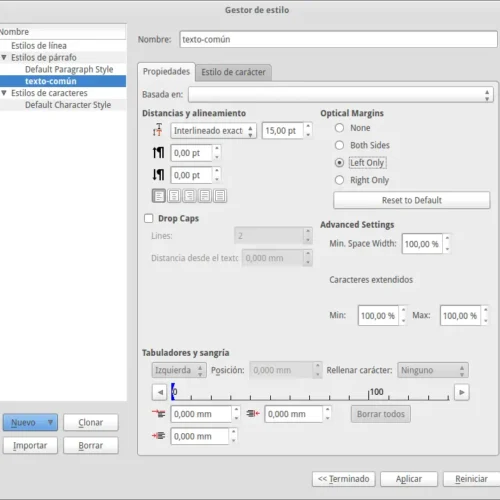Click the tab ruler left scroll arrow
Screen dimensions: 500x500
pyautogui.click(x=160, y=392)
